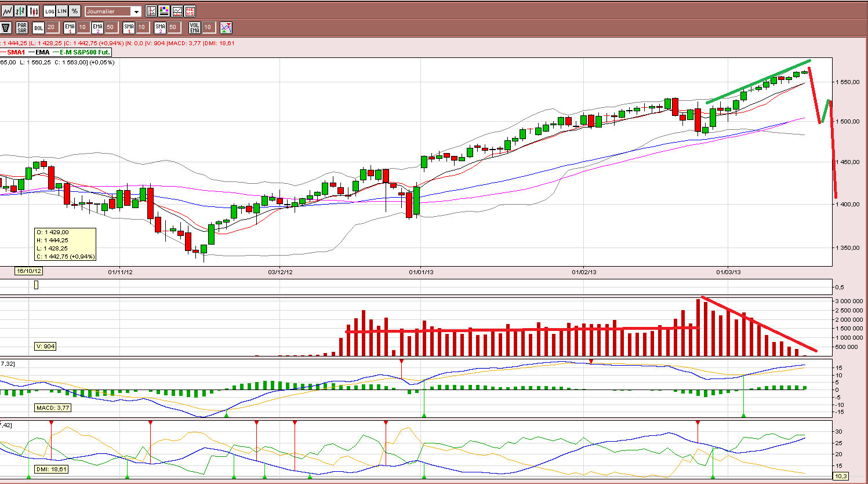Switch to the line chart style
This screenshot has width=868, height=484.
click(8, 11)
